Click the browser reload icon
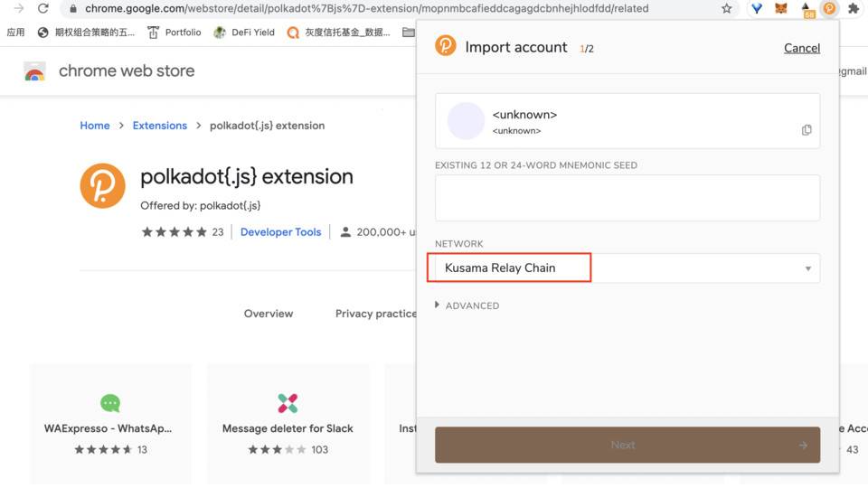The width and height of the screenshot is (868, 488). pyautogui.click(x=43, y=8)
